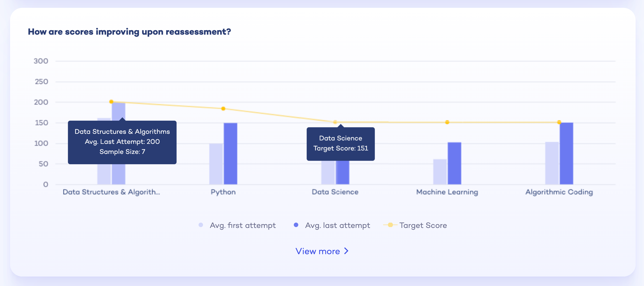Click the target point above Algorithmic Coding
The image size is (644, 286).
(559, 122)
